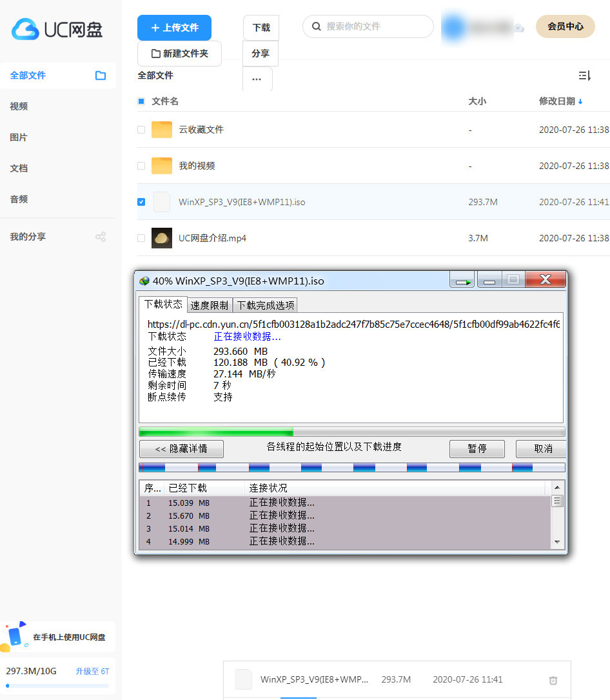
Task: Click the share icon next to 我的分享
Action: point(101,237)
